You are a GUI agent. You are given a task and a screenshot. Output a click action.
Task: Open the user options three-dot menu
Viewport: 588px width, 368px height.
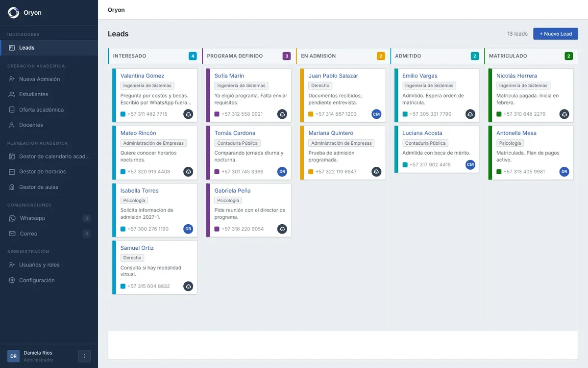pos(84,356)
